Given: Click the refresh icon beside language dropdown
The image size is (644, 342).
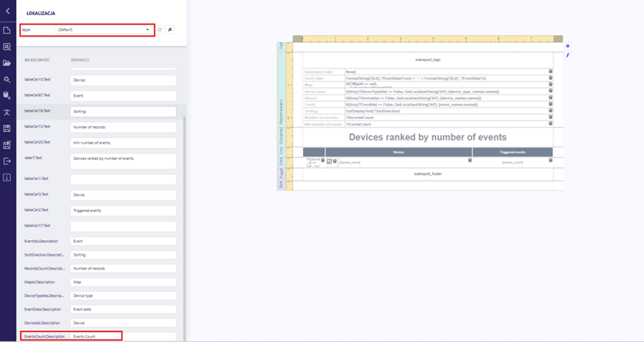Looking at the screenshot, I should pyautogui.click(x=160, y=30).
